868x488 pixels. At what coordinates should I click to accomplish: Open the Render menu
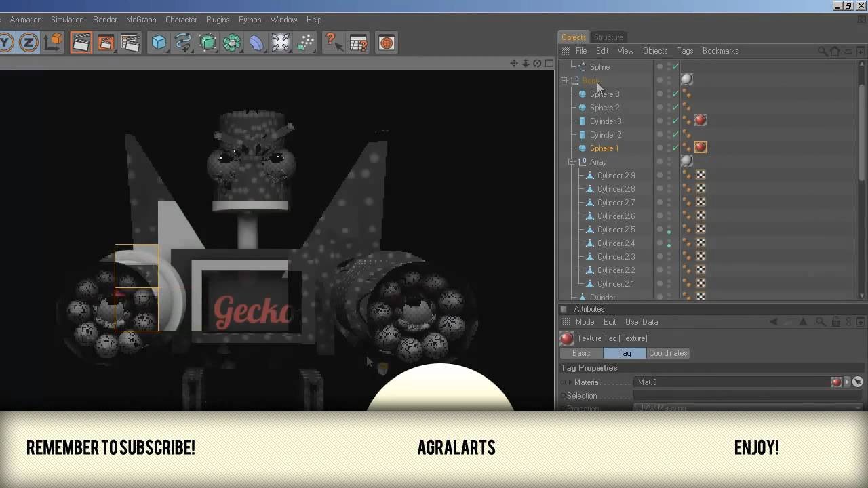(105, 20)
